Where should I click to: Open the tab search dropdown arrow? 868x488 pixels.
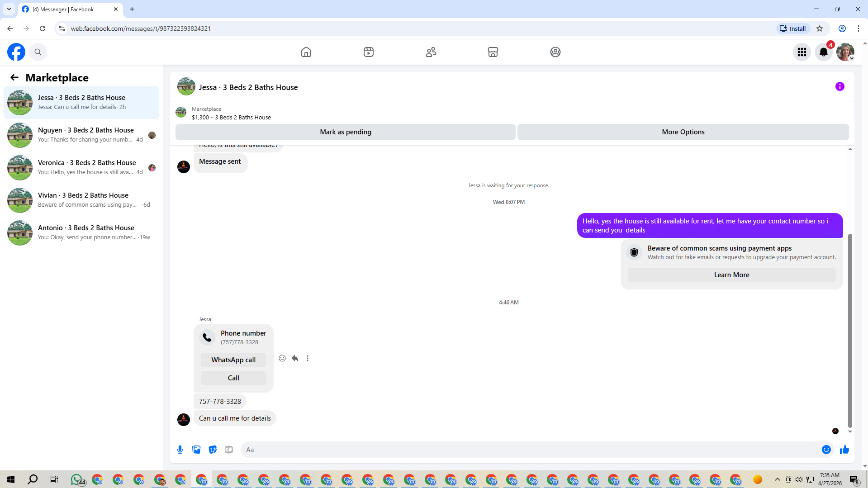click(x=9, y=9)
